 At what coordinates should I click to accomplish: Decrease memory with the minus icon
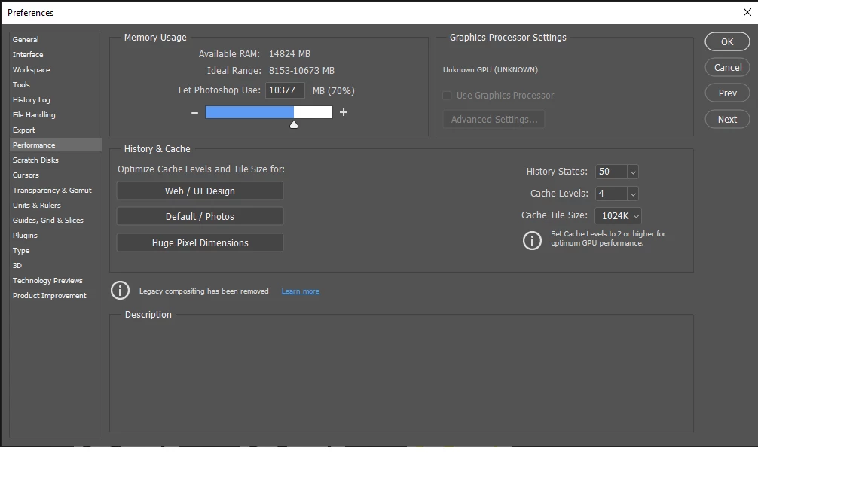click(194, 112)
